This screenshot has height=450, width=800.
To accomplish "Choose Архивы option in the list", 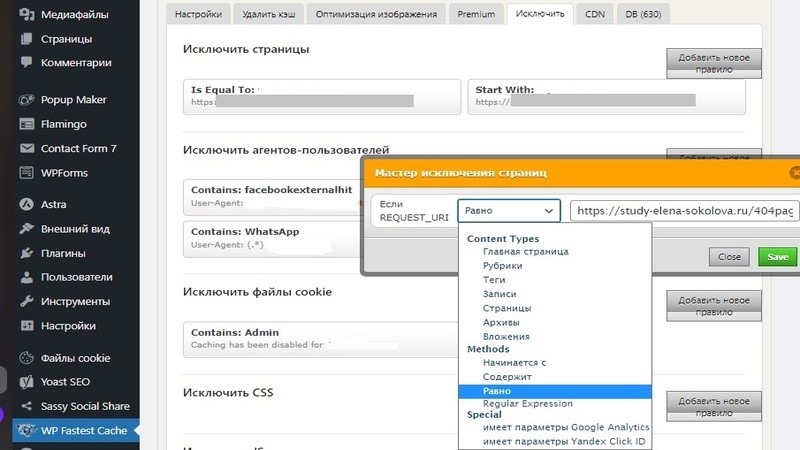I will tap(501, 323).
